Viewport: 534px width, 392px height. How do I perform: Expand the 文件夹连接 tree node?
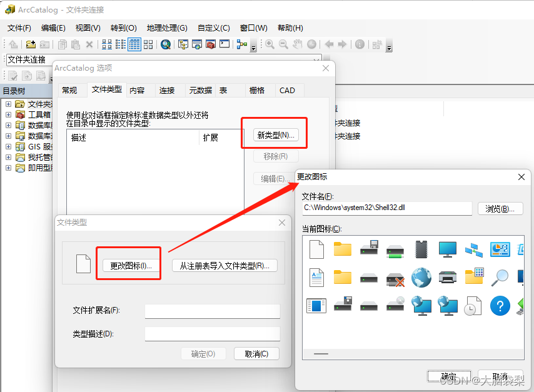(x=9, y=104)
